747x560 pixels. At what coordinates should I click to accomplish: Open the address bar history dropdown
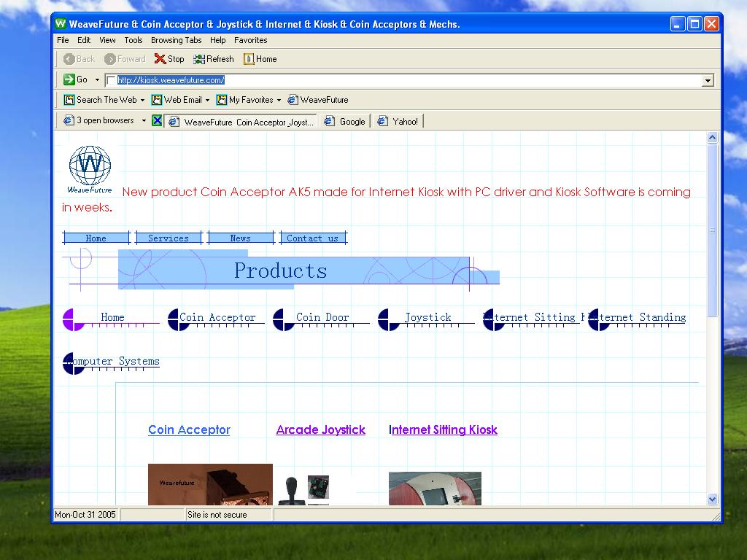[x=708, y=80]
